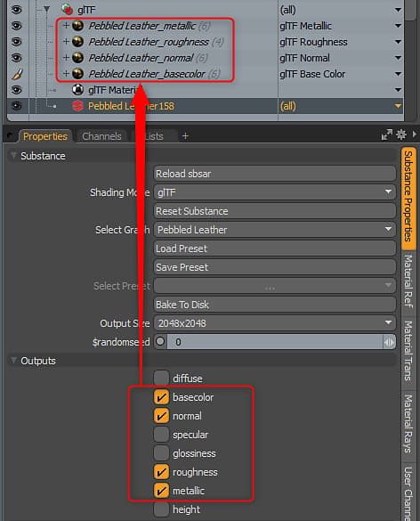Hide the Pebbled Leather_metallic layer with eye
This screenshot has height=521, width=420.
click(x=16, y=26)
